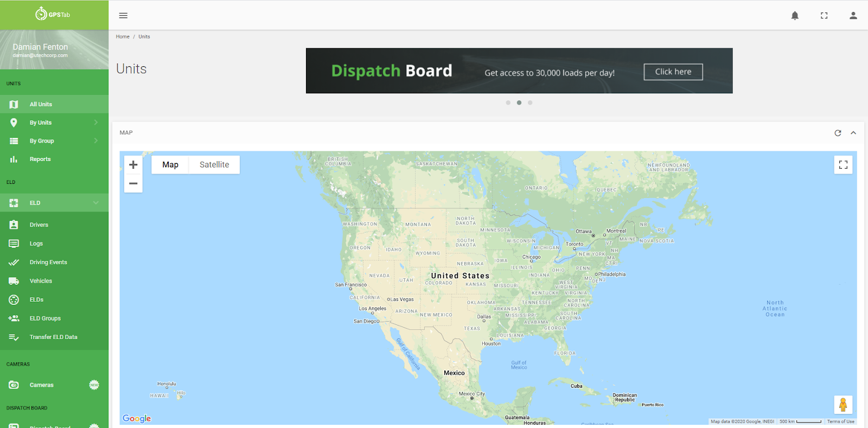Go to Home breadcrumb link

[123, 37]
